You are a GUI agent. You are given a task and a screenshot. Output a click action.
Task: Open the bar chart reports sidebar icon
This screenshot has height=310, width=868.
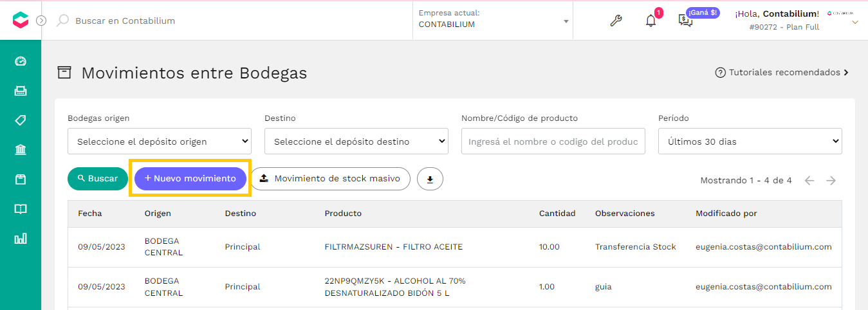coord(21,239)
